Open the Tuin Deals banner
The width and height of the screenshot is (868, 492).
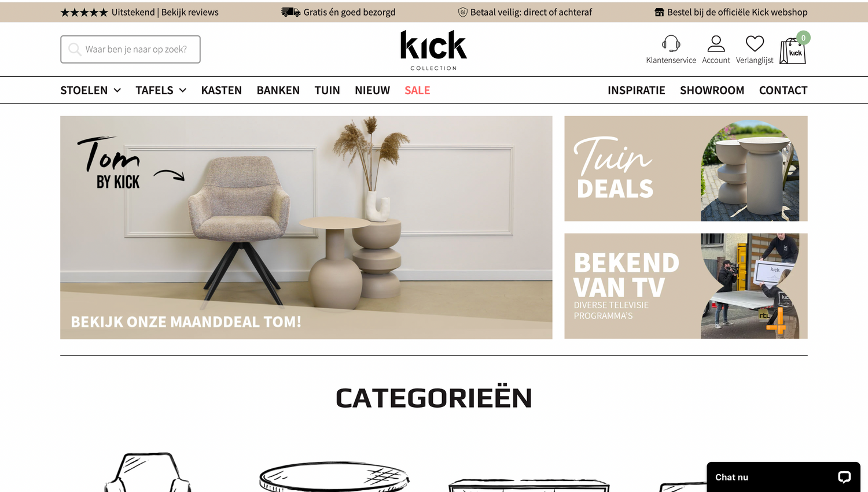click(686, 168)
